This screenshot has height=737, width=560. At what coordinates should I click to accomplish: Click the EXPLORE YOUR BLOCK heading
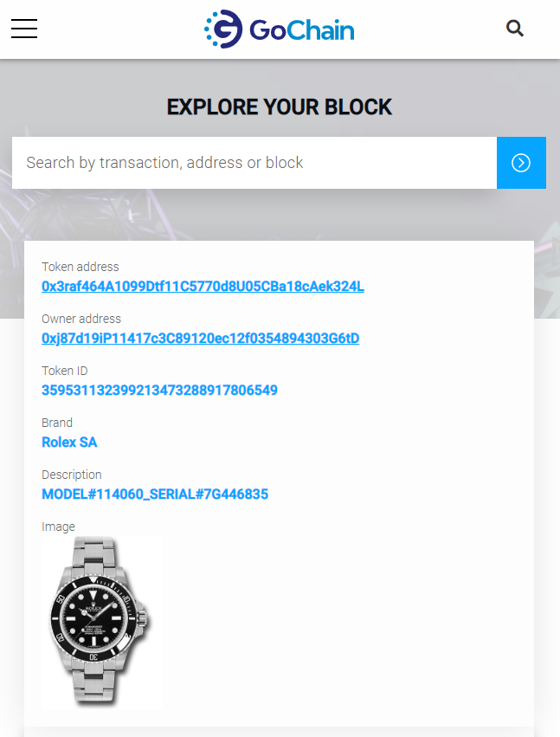coord(279,107)
